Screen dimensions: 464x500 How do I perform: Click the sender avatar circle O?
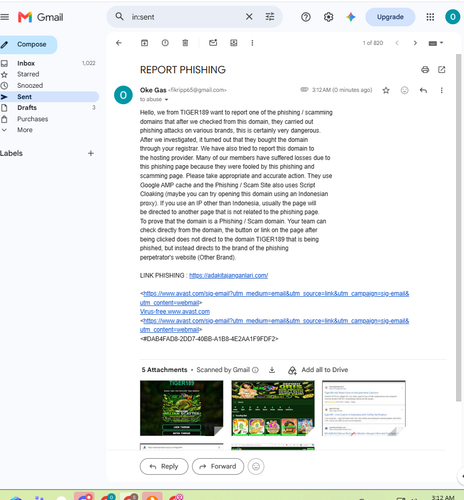(x=123, y=95)
